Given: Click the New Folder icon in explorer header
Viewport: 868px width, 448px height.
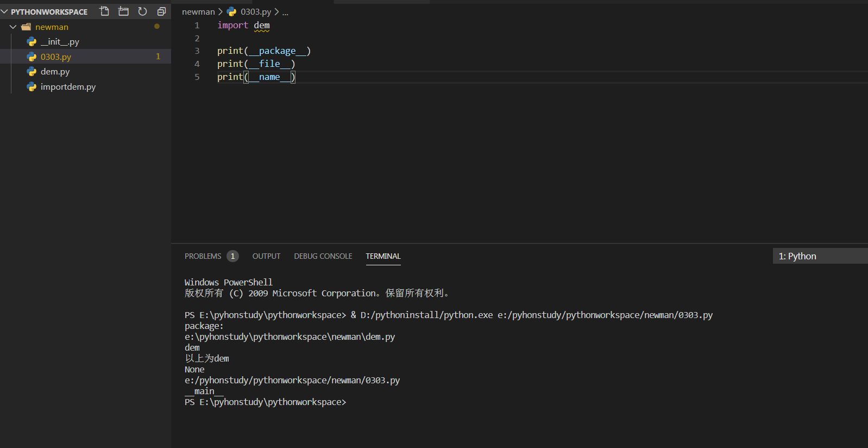Looking at the screenshot, I should [123, 11].
